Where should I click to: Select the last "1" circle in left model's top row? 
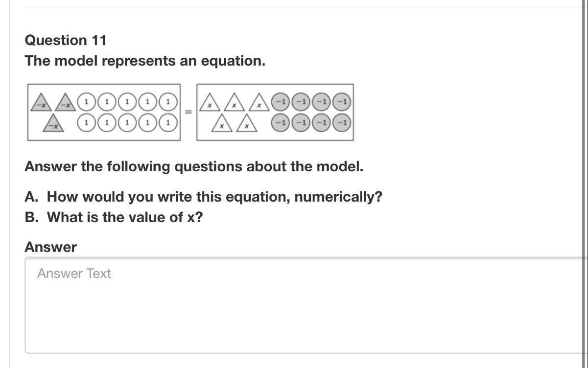(168, 102)
